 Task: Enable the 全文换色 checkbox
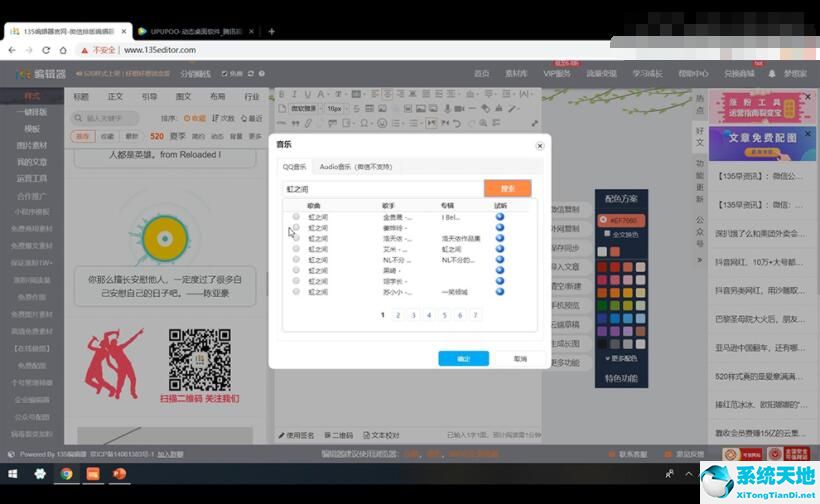coord(605,234)
